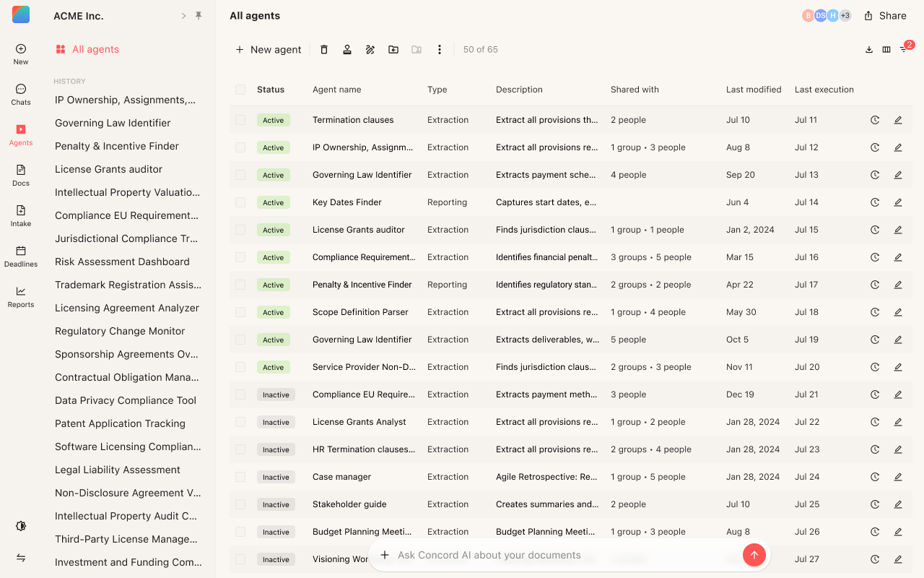Image resolution: width=924 pixels, height=578 pixels.
Task: Open the three-dot more options menu
Action: tap(440, 50)
